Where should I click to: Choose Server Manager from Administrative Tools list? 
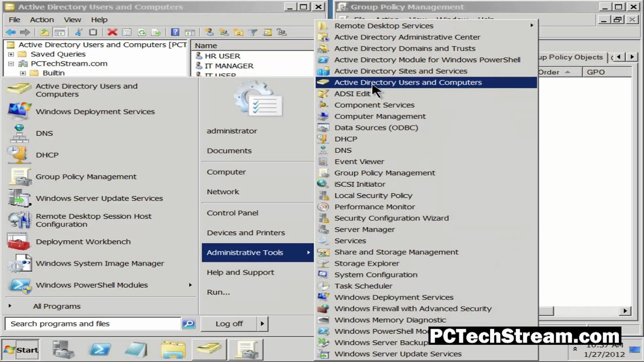(x=426, y=229)
